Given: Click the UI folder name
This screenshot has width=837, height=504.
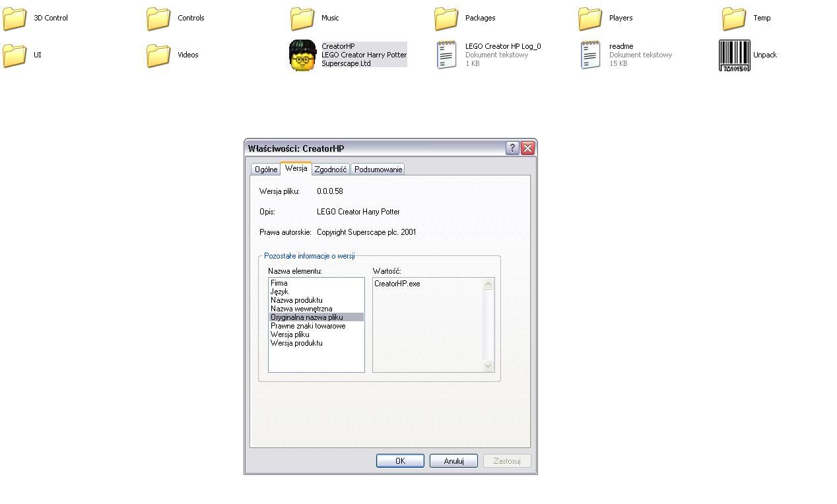Looking at the screenshot, I should [37, 55].
